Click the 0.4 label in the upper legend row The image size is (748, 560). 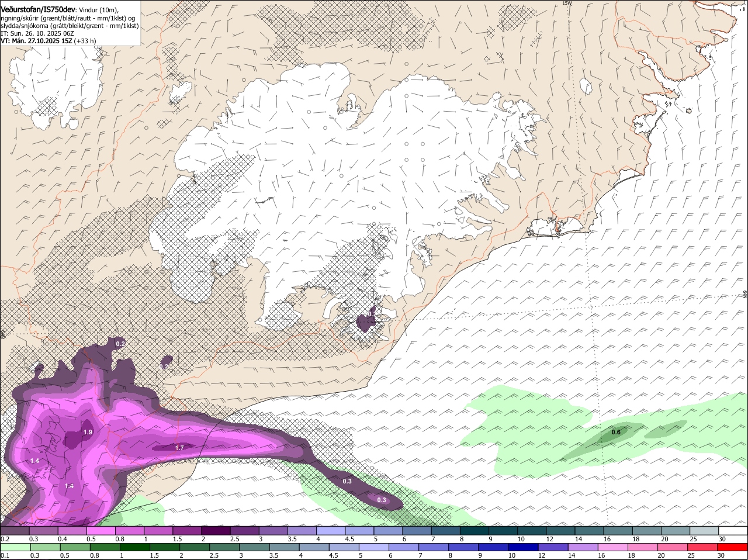(x=63, y=538)
